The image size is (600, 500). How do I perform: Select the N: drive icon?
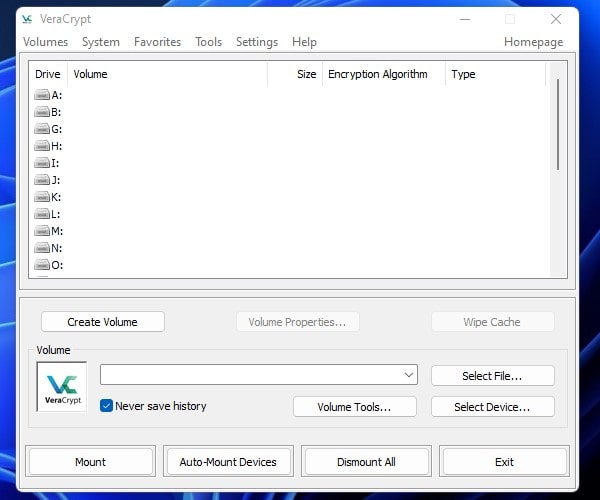[42, 248]
